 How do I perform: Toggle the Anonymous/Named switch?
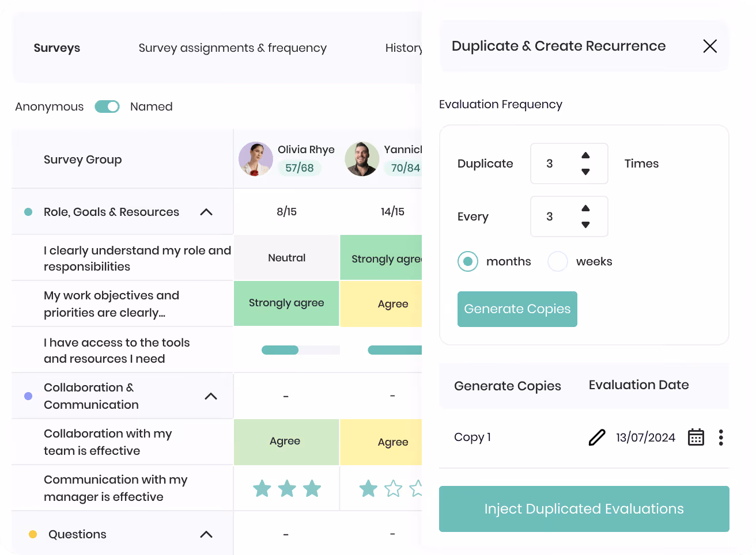pos(107,107)
